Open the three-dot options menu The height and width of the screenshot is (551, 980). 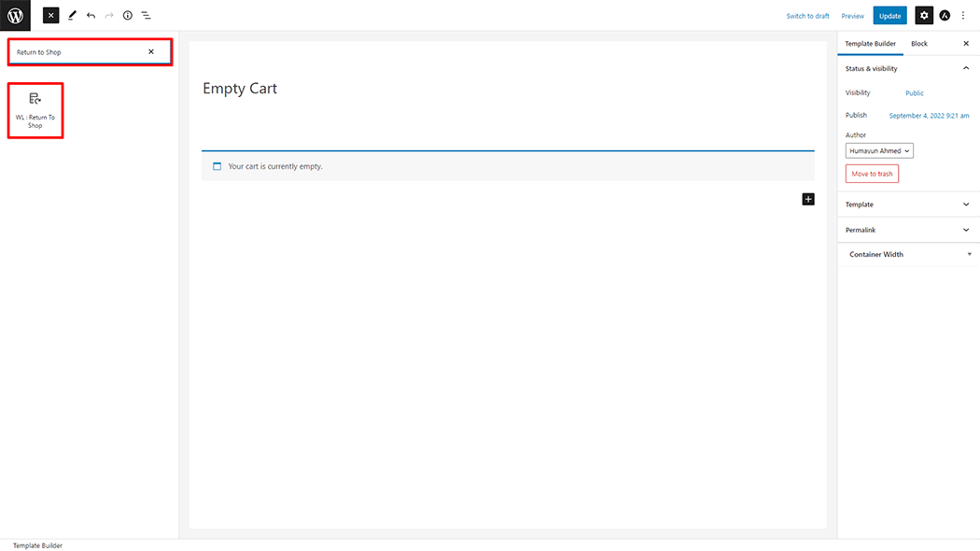pyautogui.click(x=963, y=16)
